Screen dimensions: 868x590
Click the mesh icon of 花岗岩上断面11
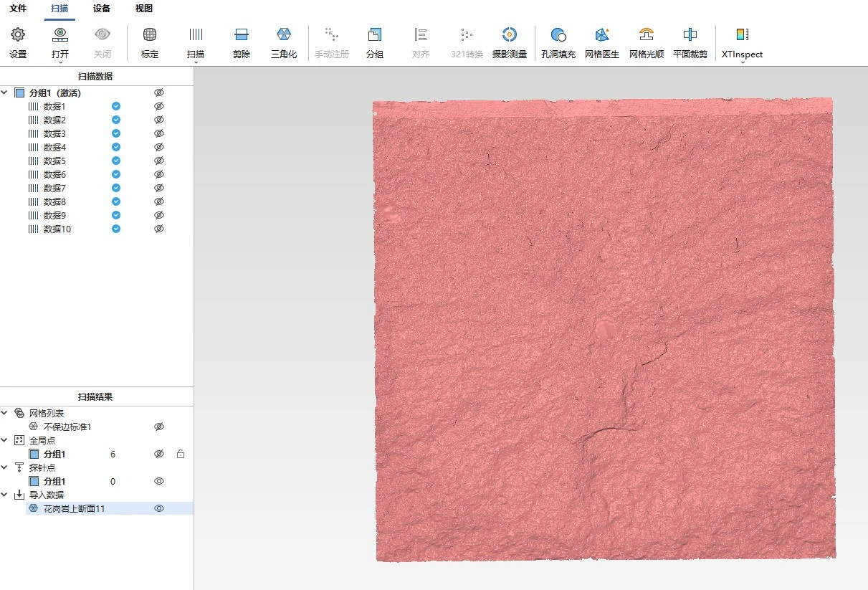[33, 508]
